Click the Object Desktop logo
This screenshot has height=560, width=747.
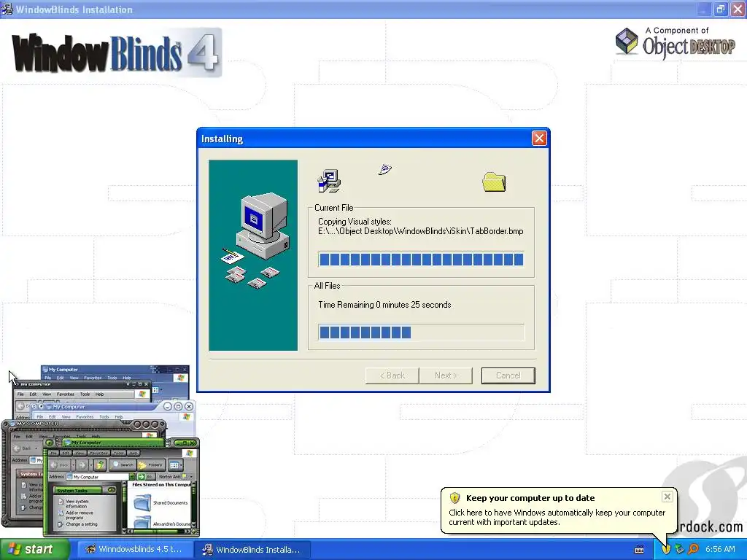point(675,43)
